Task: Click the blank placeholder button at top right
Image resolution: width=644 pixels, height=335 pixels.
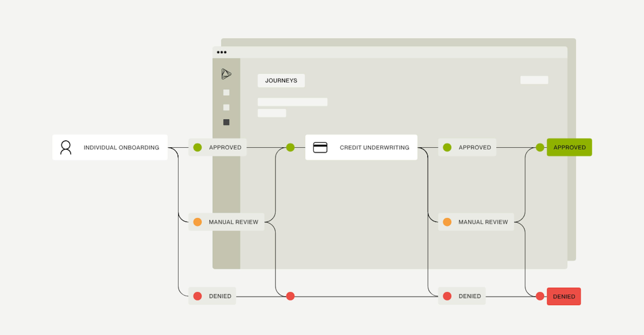Action: point(534,80)
